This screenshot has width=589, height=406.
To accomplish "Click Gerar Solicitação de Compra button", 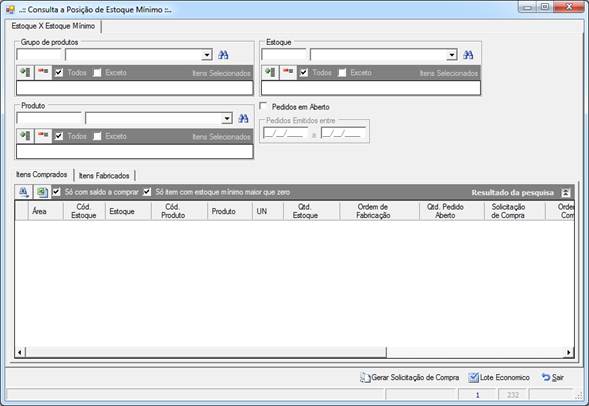I will (x=409, y=377).
